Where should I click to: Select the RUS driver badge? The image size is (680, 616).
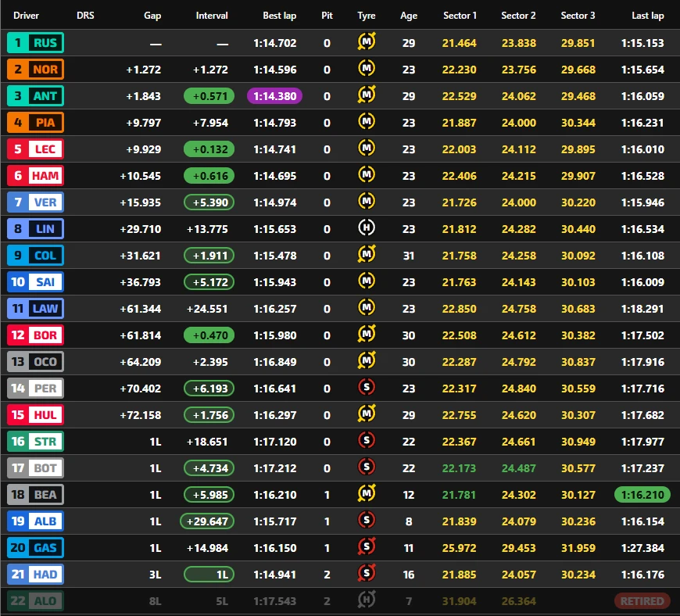pos(35,42)
